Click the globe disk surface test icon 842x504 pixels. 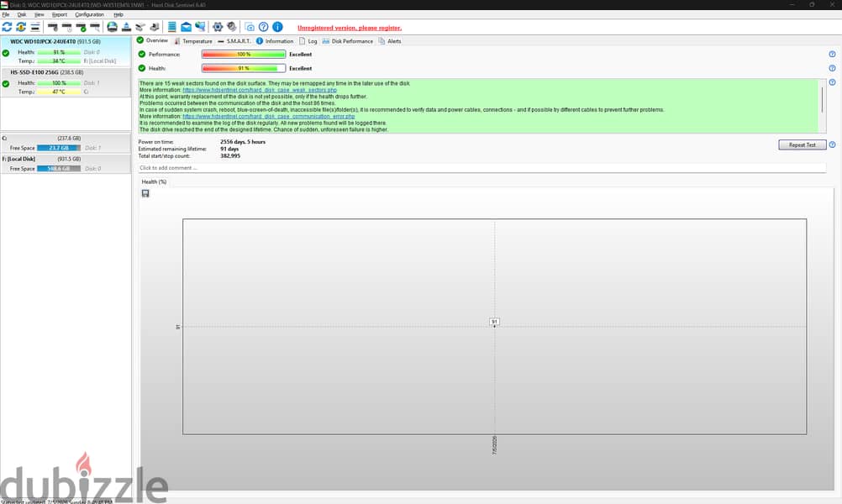click(113, 27)
